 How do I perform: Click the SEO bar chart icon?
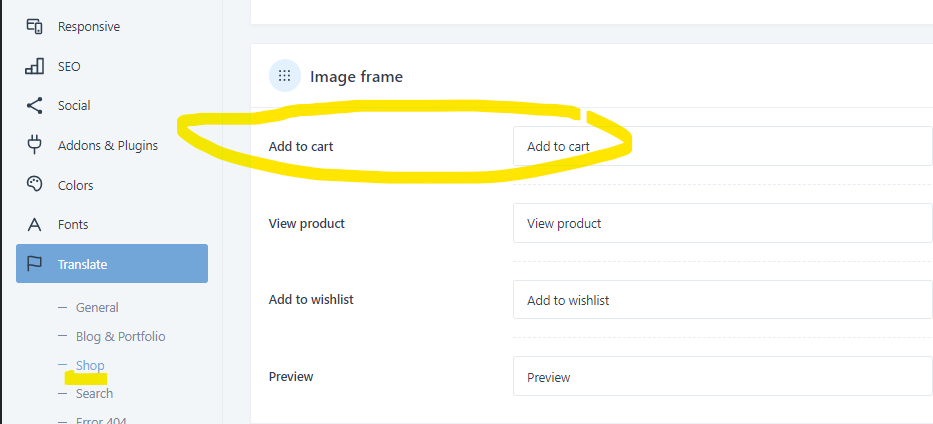pos(35,66)
